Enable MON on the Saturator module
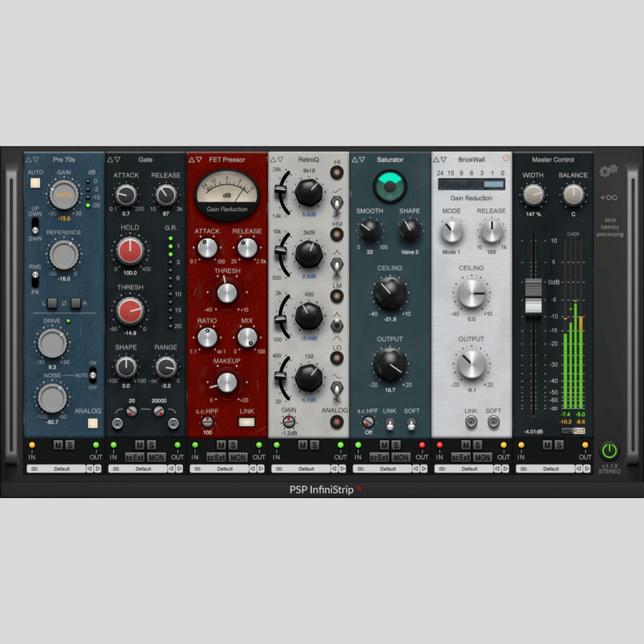 coord(401,457)
